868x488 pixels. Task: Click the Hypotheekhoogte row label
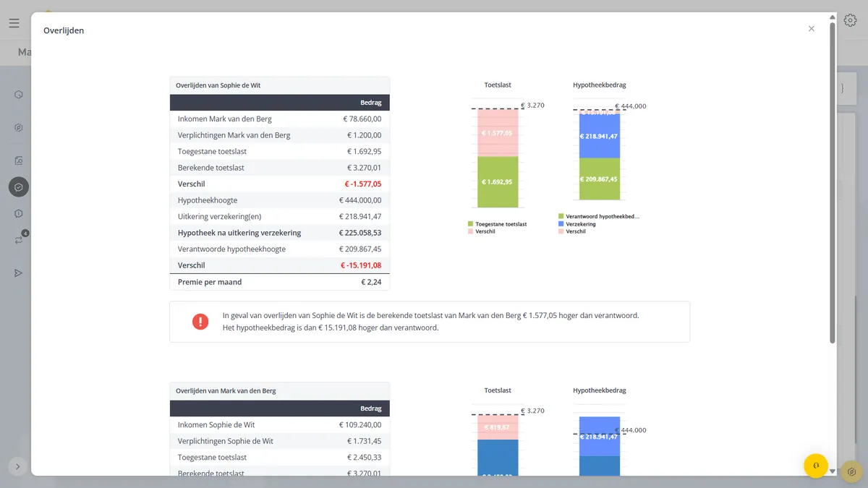[208, 200]
